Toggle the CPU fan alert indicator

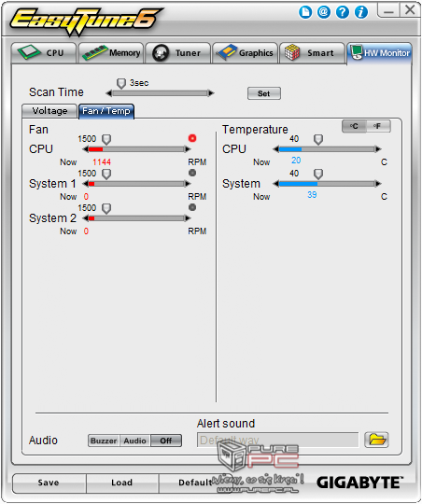[192, 138]
